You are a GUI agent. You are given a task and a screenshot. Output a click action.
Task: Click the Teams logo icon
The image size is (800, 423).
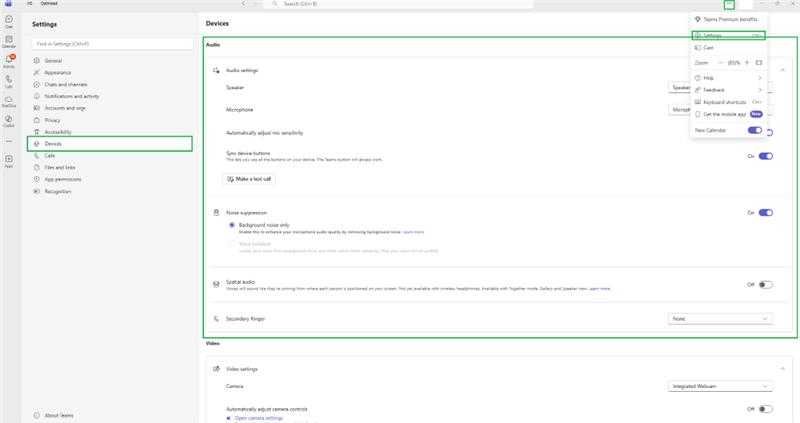[8, 4]
